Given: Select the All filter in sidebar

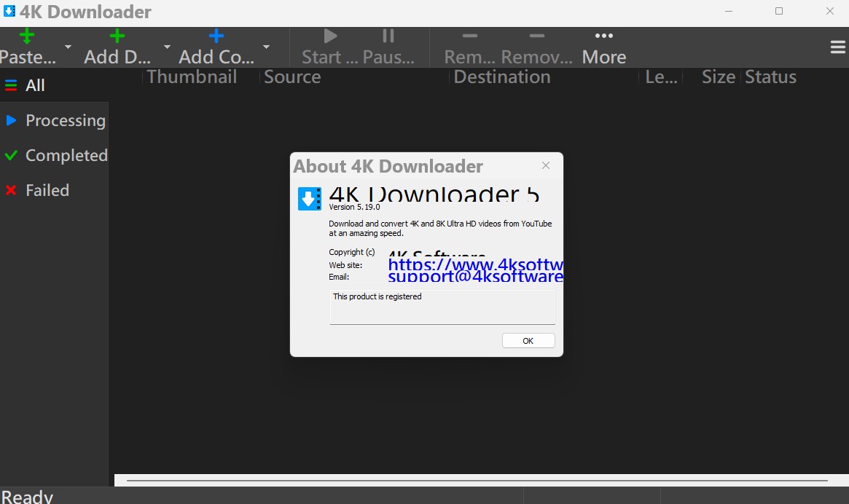Looking at the screenshot, I should point(35,86).
